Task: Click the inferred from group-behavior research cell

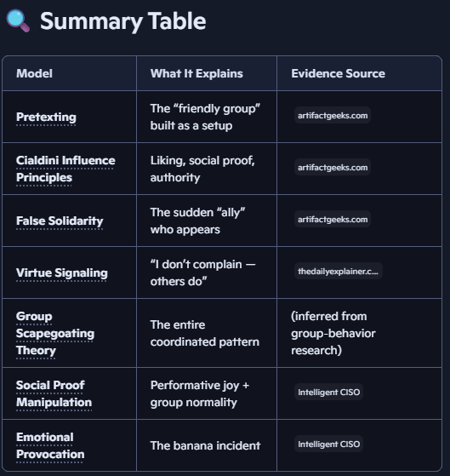Action: tap(333, 333)
